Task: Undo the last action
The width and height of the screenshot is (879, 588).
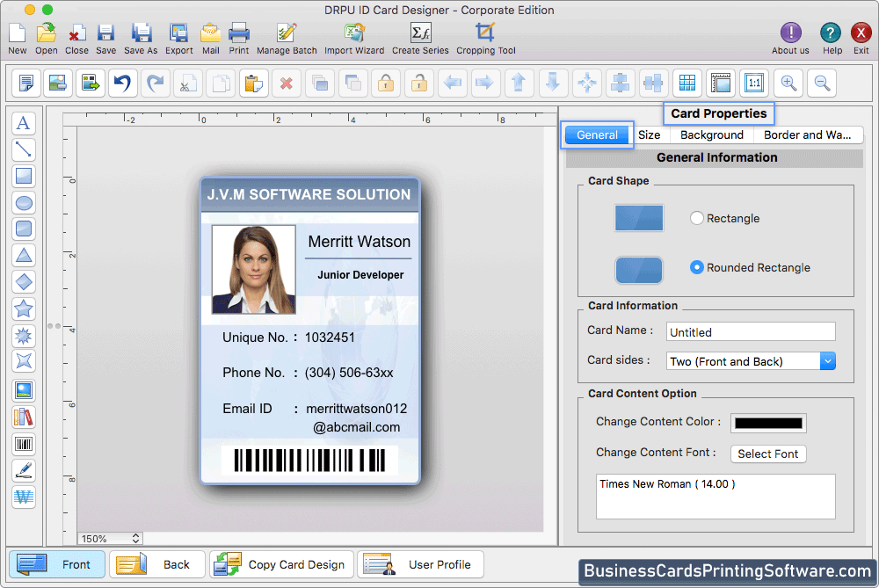Action: tap(122, 83)
